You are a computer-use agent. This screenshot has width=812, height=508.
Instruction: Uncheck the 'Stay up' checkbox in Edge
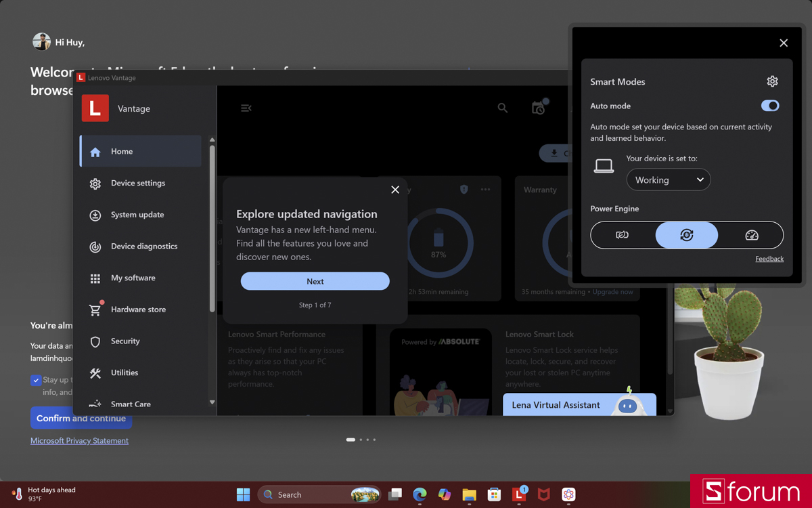point(36,380)
